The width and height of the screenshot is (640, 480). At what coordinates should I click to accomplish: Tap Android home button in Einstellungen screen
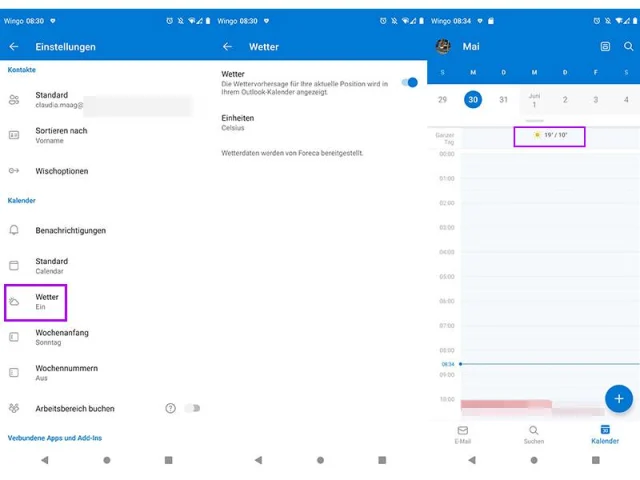click(107, 460)
